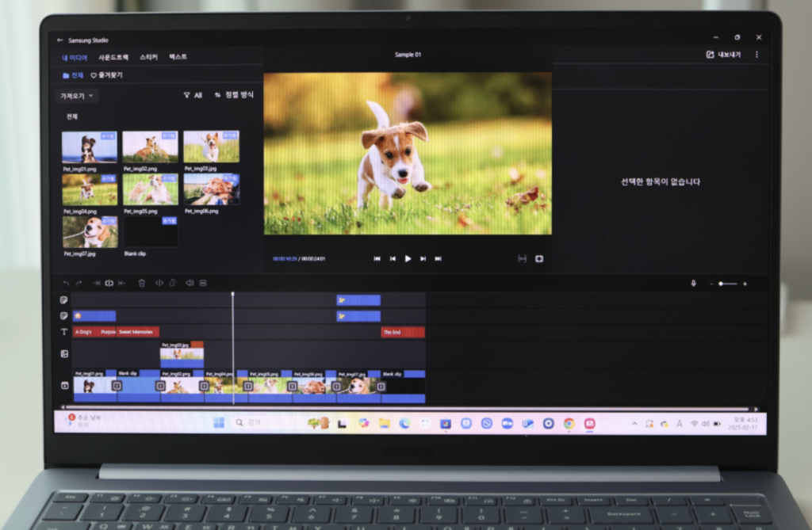Click the top sticker track icon
Viewport: 812px width, 530px height.
(x=63, y=300)
